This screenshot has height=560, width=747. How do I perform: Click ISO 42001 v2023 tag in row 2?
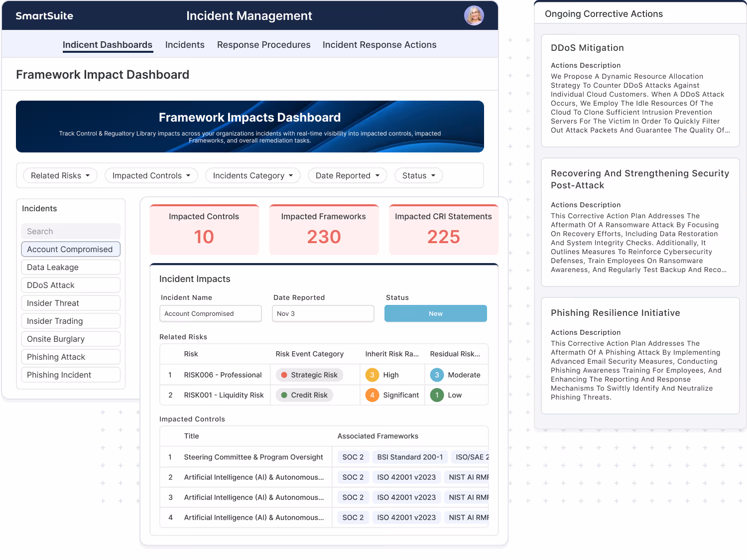click(406, 477)
